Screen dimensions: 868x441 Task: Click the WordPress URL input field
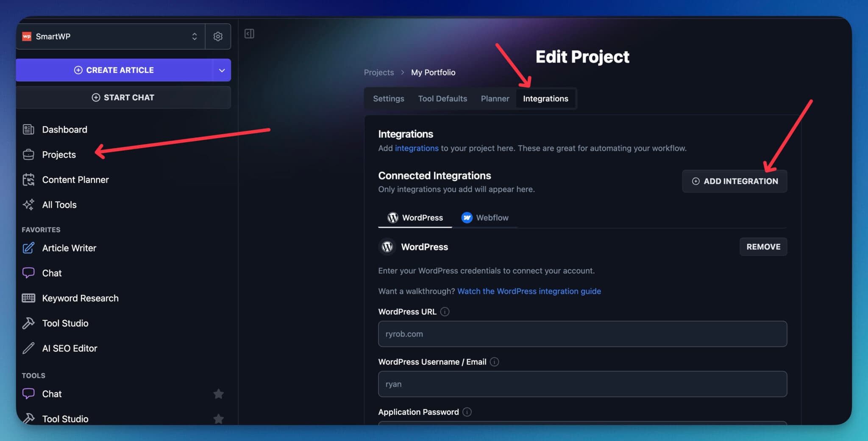(x=581, y=334)
